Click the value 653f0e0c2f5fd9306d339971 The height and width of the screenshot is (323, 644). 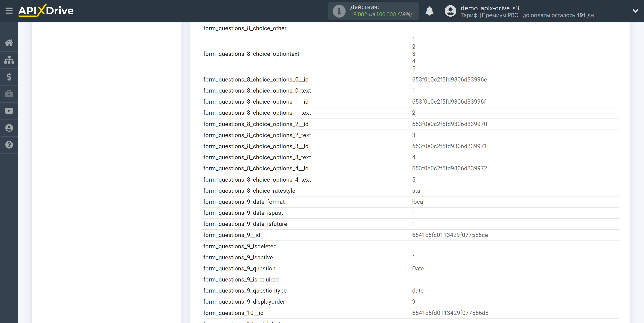point(449,146)
